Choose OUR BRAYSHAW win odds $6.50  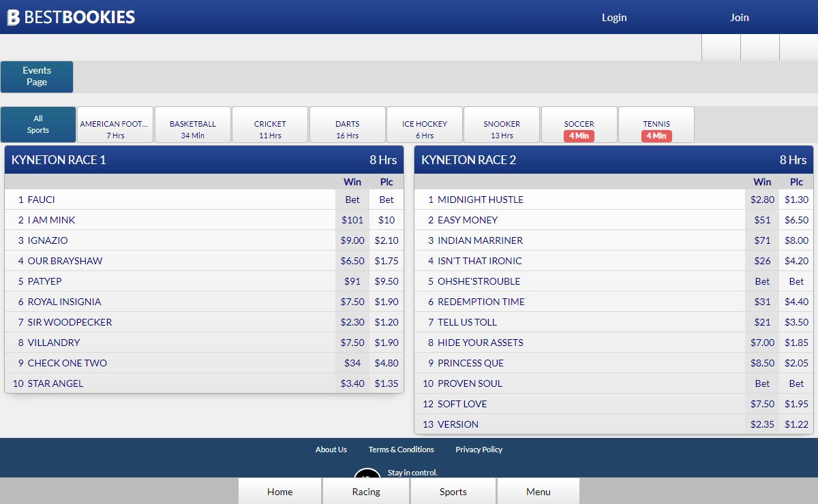pos(352,261)
